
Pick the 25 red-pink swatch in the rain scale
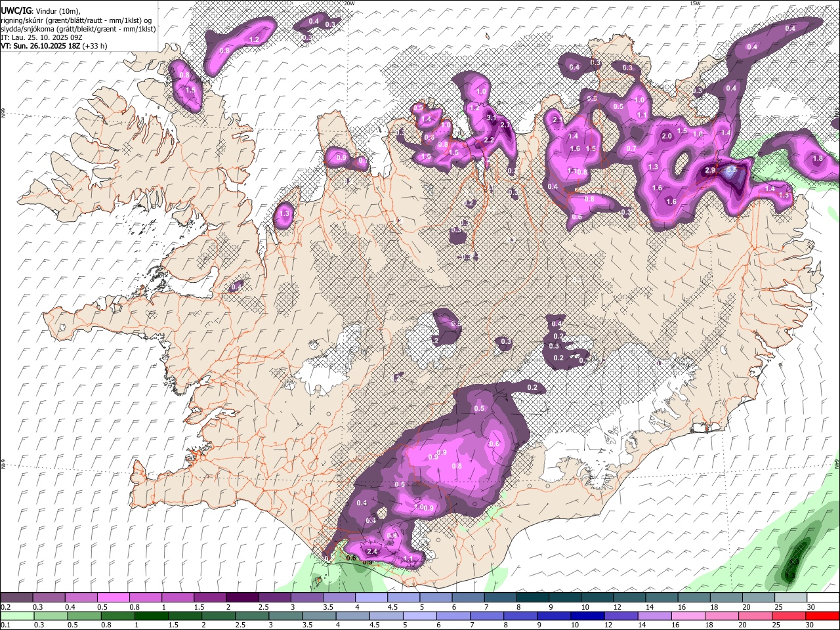point(789,616)
